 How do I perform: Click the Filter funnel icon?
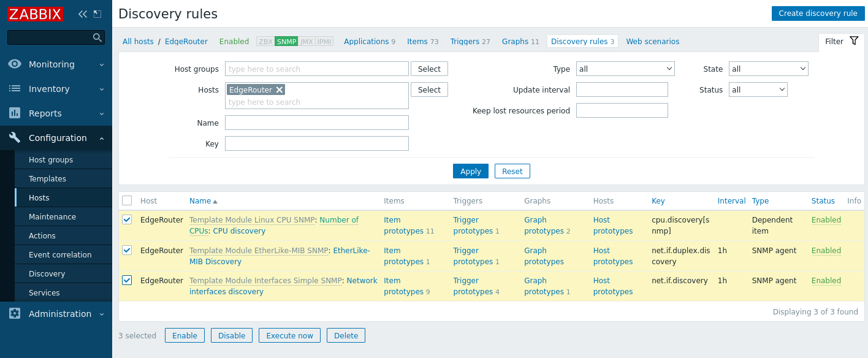[854, 41]
